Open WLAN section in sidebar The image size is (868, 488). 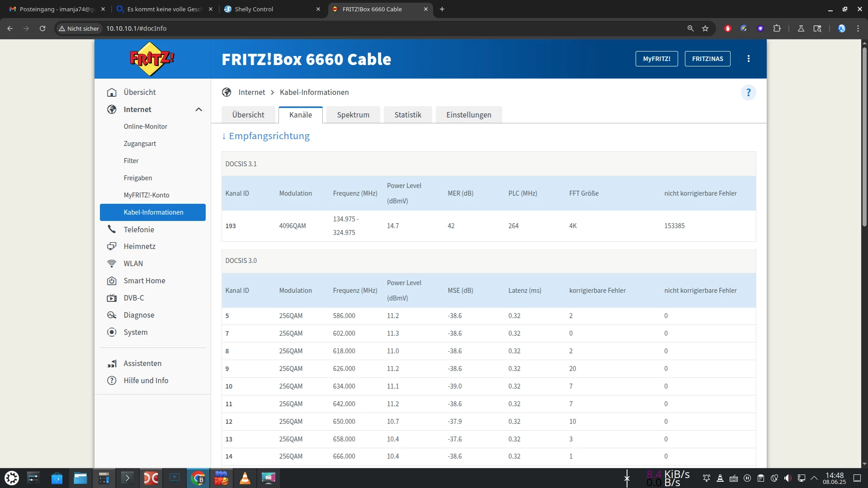(133, 263)
